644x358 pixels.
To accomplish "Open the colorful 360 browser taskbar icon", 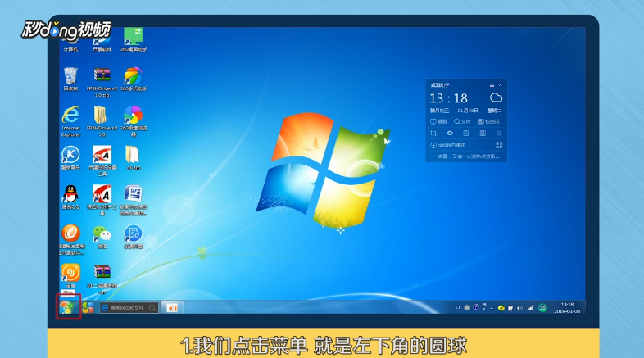I will (88, 307).
